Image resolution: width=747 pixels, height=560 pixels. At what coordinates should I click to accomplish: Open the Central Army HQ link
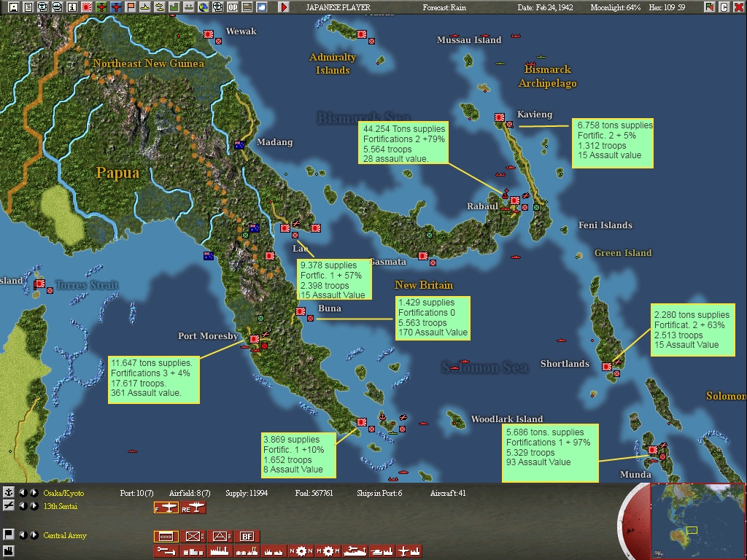(x=65, y=535)
